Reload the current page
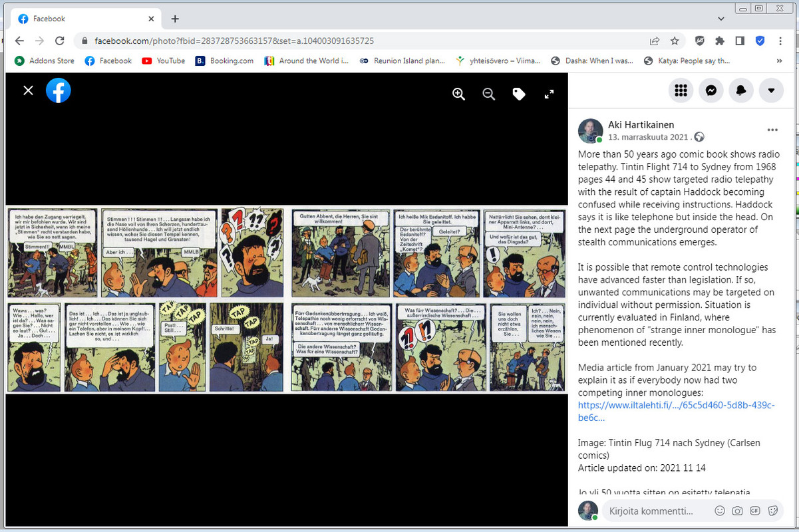Image resolution: width=799 pixels, height=532 pixels. [x=59, y=41]
